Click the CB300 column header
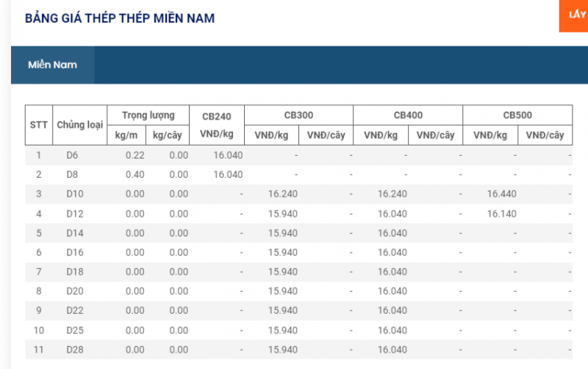The width and height of the screenshot is (588, 369). 298,115
